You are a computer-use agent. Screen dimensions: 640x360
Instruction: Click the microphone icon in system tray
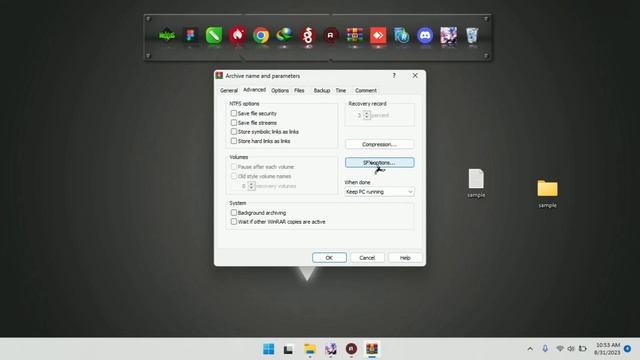point(545,349)
